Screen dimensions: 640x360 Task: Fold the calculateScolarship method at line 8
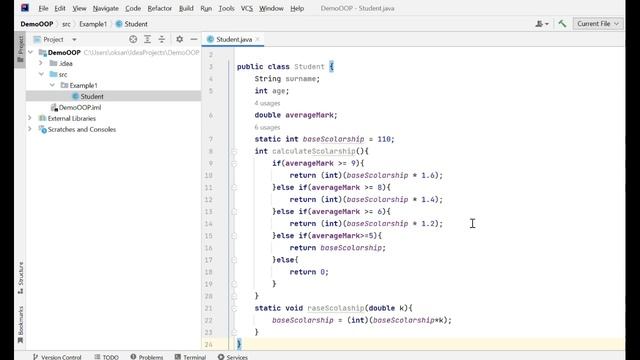click(x=234, y=151)
